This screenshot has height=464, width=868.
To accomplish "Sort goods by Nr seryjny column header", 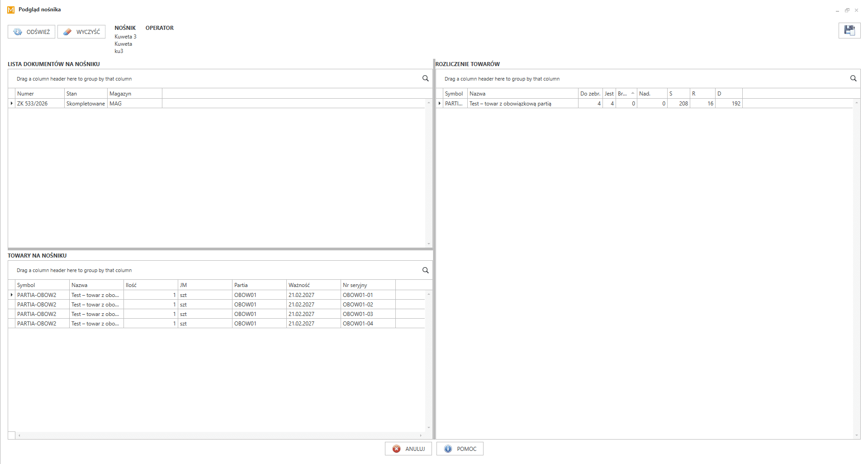I will [x=368, y=285].
